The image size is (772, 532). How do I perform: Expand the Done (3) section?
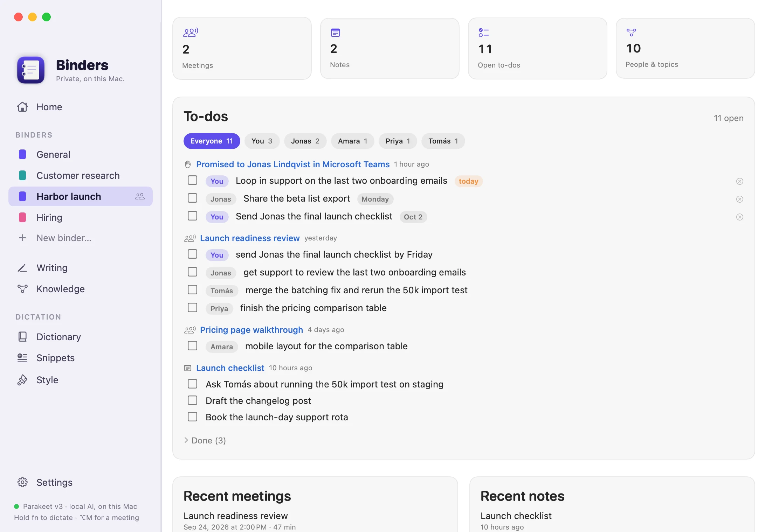click(205, 440)
